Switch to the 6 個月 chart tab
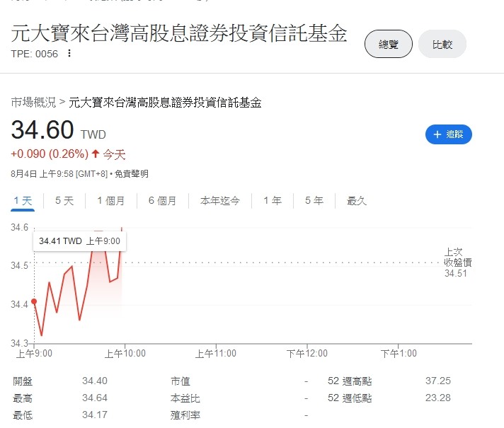Viewport: 504px width, 428px height. [162, 201]
